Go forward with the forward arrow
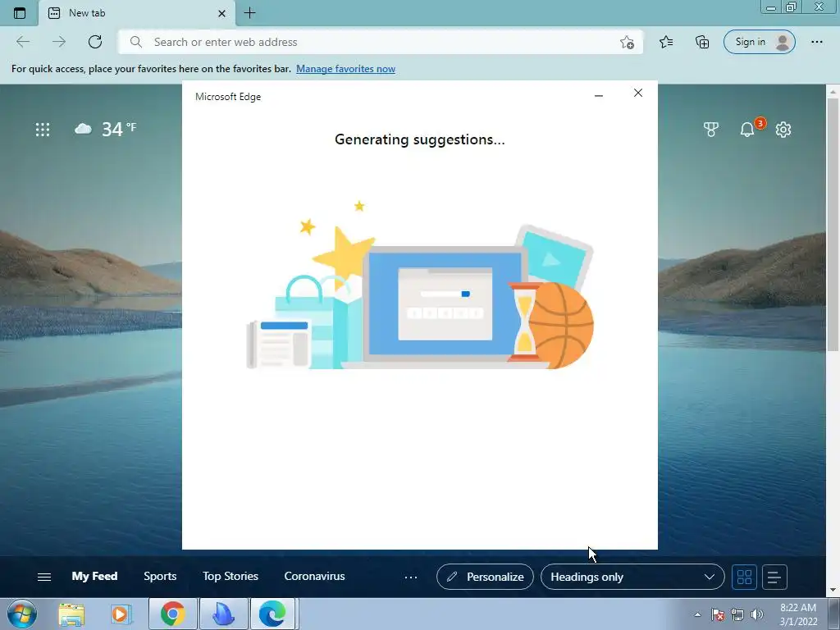Screen dimensions: 840x630 pyautogui.click(x=59, y=42)
